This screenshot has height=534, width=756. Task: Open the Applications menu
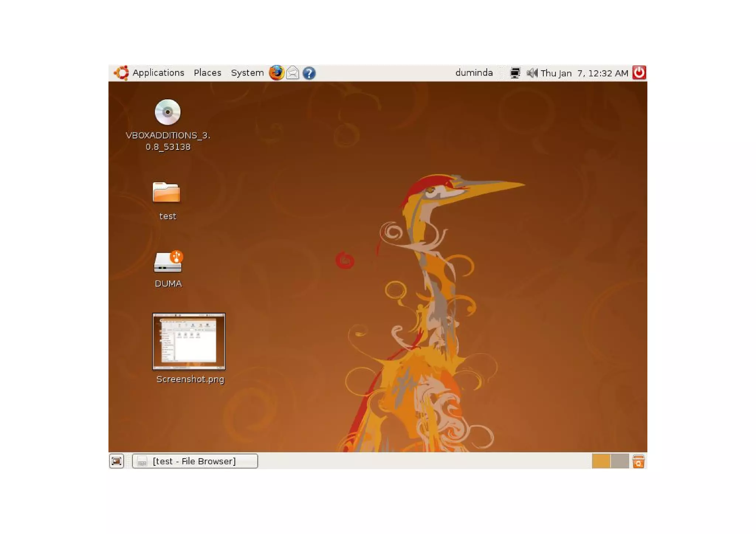[x=158, y=73]
